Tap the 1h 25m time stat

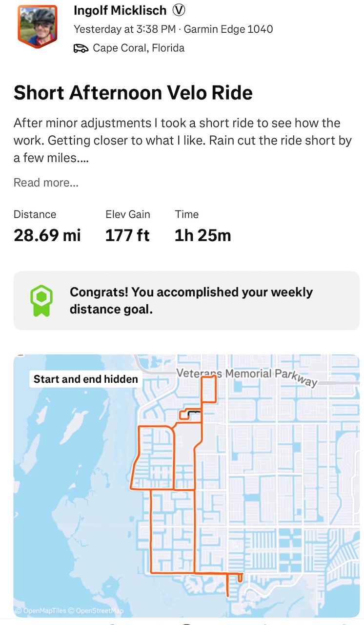click(202, 235)
